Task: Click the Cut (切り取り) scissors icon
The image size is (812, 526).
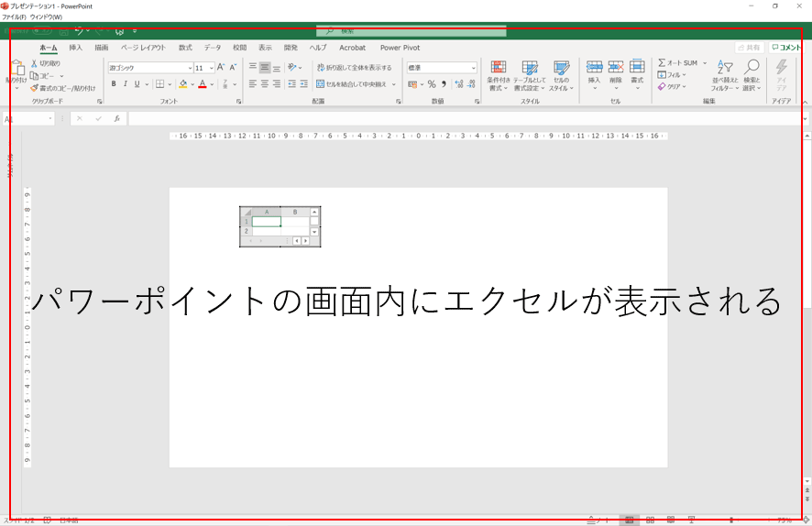Action: coord(34,63)
